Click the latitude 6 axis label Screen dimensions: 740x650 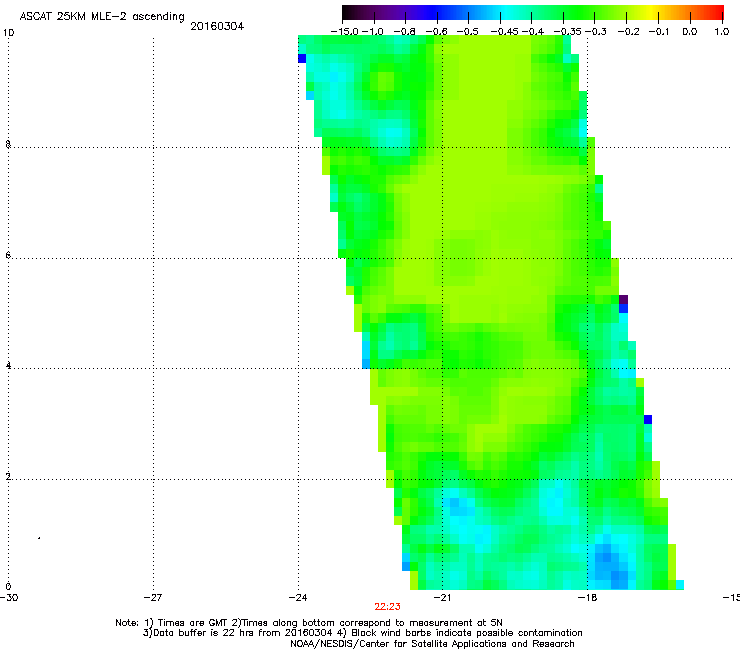click(8, 255)
